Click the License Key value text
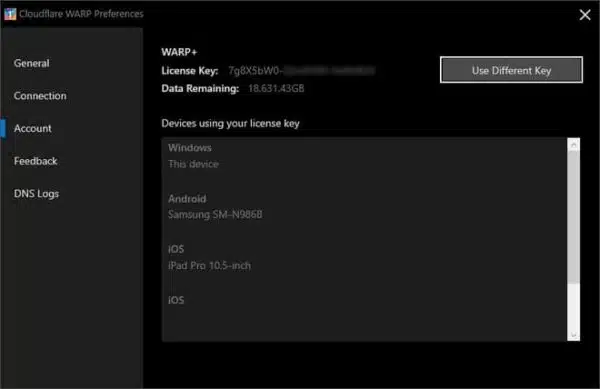Viewport: 600px width, 389px height. pos(302,71)
